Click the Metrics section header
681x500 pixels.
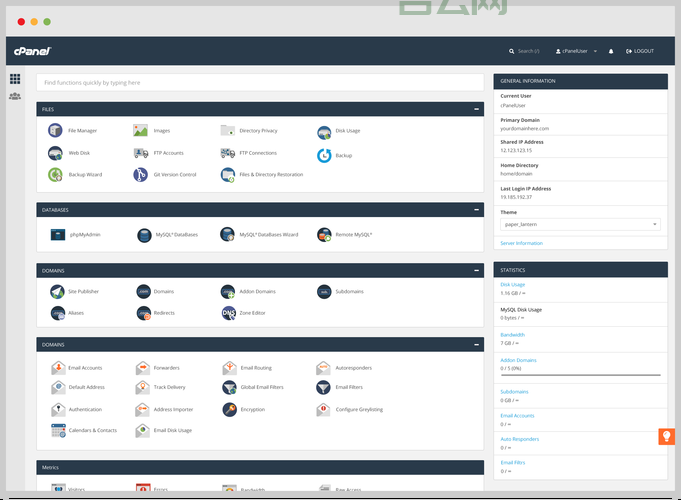tap(260, 467)
